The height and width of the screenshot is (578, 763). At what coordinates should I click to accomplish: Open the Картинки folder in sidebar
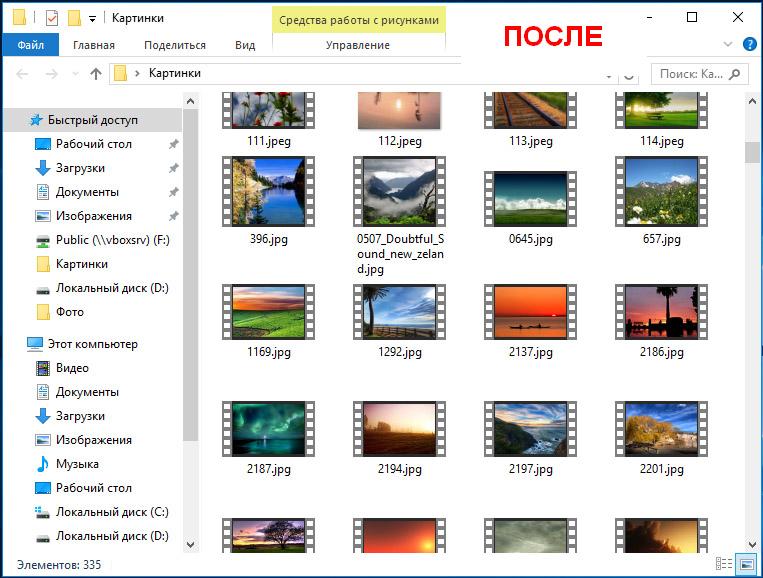[82, 264]
